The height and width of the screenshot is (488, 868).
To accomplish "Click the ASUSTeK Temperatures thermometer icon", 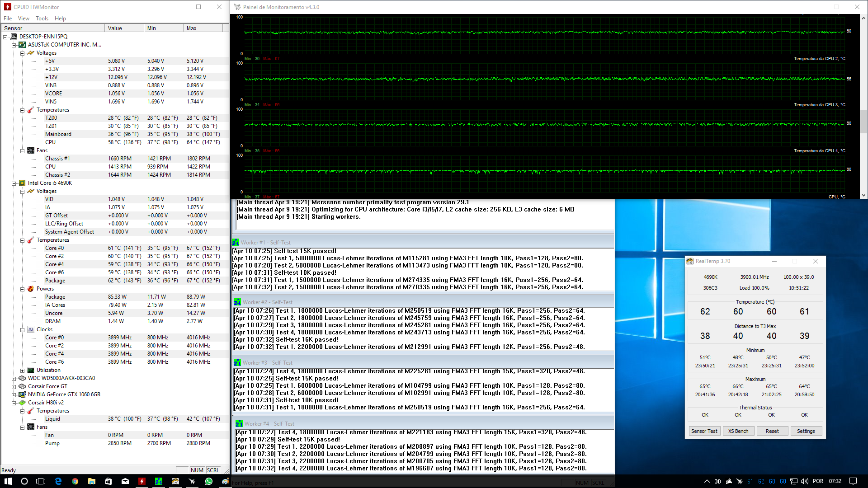I will [31, 110].
